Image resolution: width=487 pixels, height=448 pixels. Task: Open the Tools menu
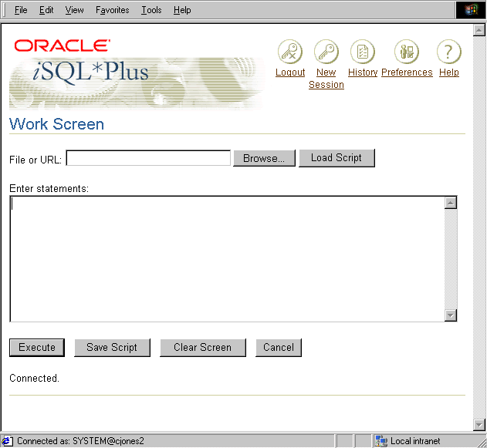(x=151, y=10)
